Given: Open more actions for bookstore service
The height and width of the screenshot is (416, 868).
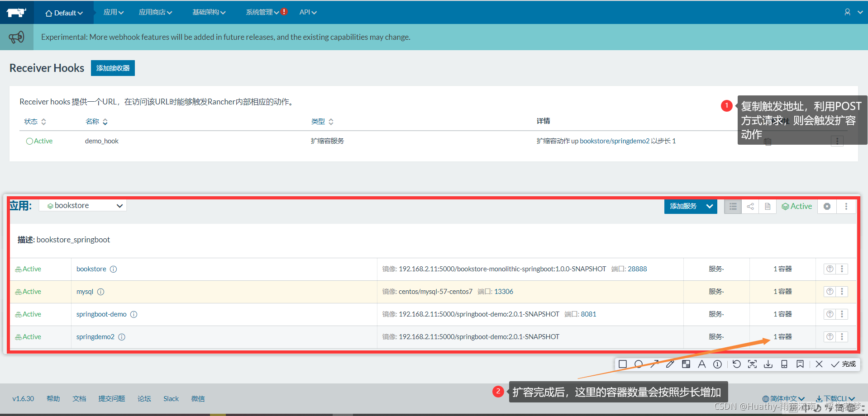Looking at the screenshot, I should click(x=842, y=269).
